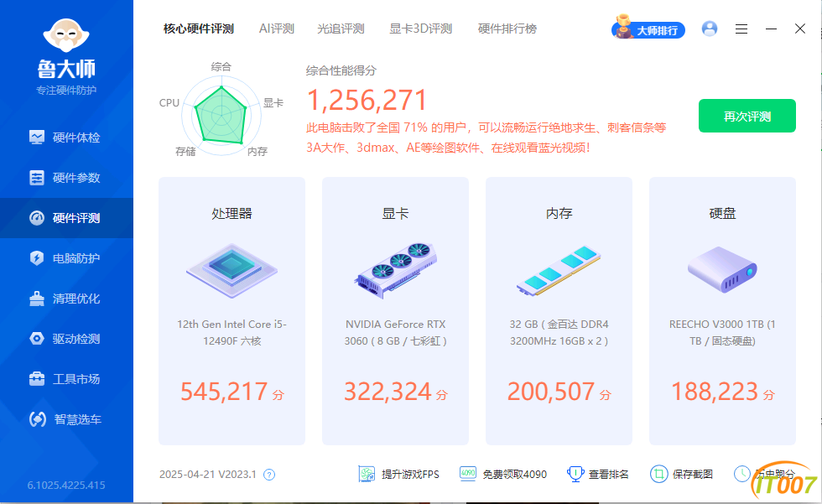The height and width of the screenshot is (504, 822).
Task: Click the processor score 545,217
Action: pyautogui.click(x=224, y=392)
